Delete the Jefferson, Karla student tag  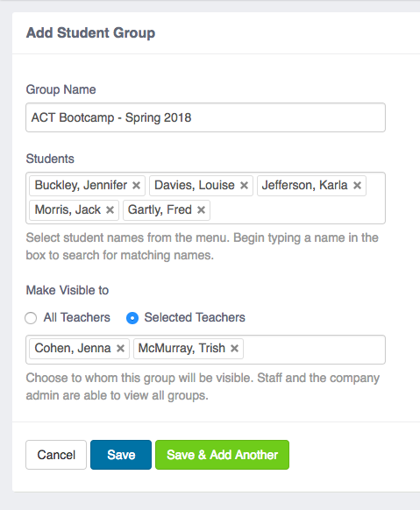tap(357, 186)
